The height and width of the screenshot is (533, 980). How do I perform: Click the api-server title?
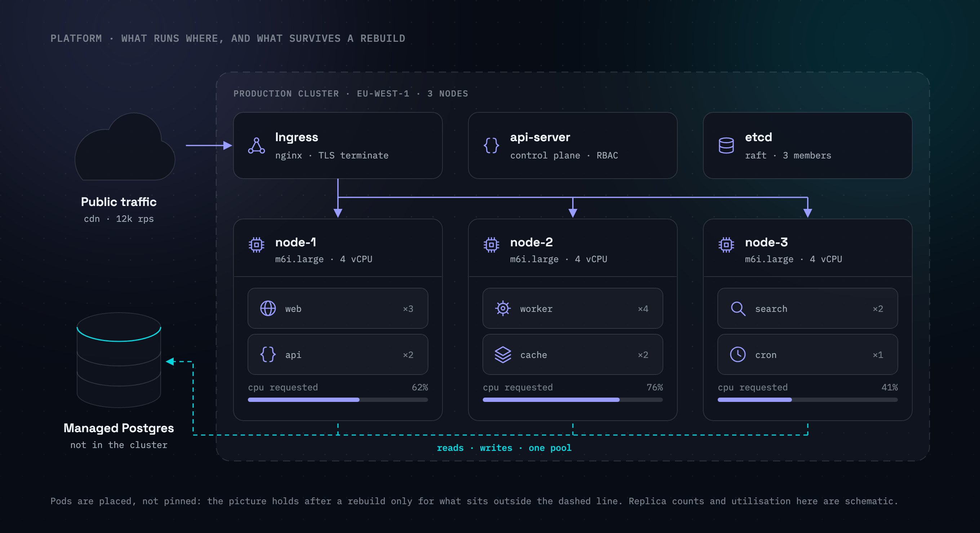[540, 137]
